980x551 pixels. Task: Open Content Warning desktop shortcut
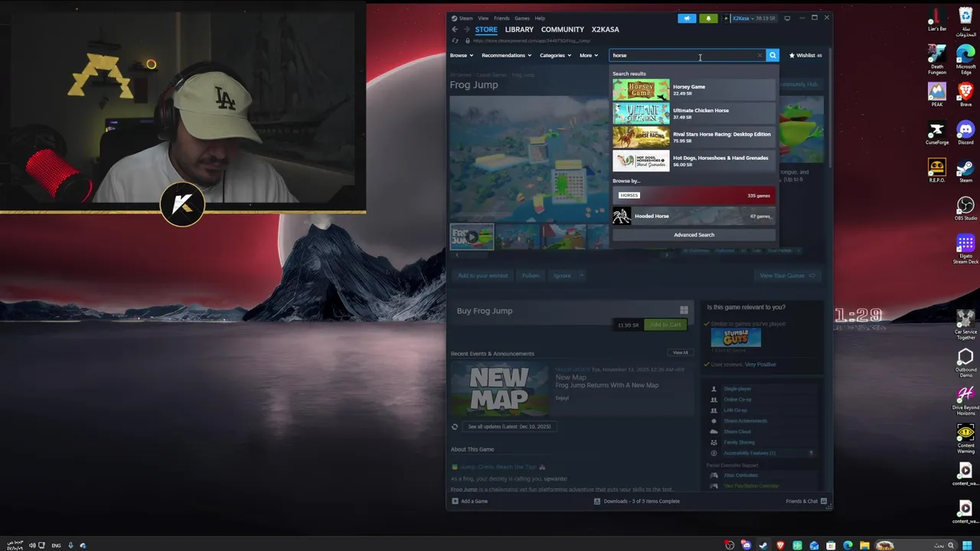[x=965, y=437]
